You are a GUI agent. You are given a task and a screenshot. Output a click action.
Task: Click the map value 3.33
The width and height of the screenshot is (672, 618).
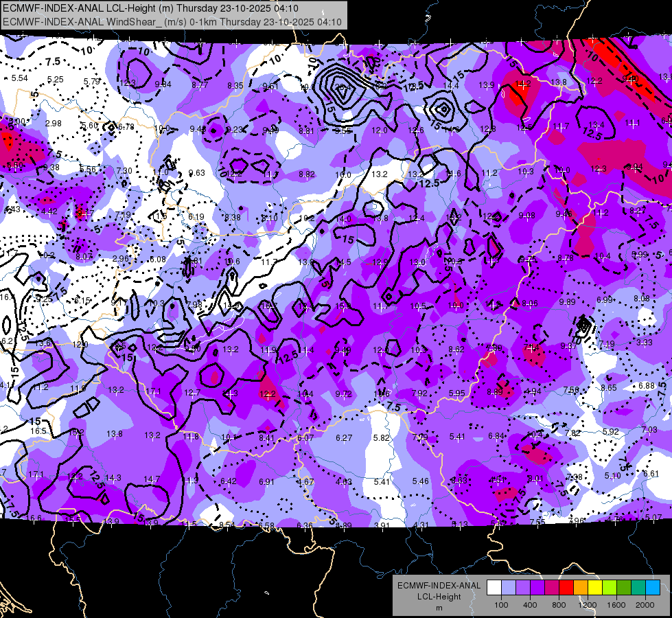[644, 342]
